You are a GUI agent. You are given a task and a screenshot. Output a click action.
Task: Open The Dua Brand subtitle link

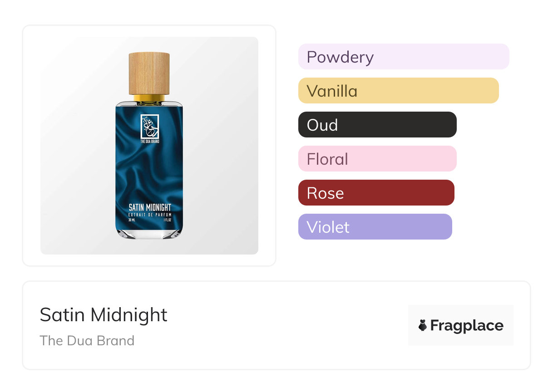pos(87,341)
